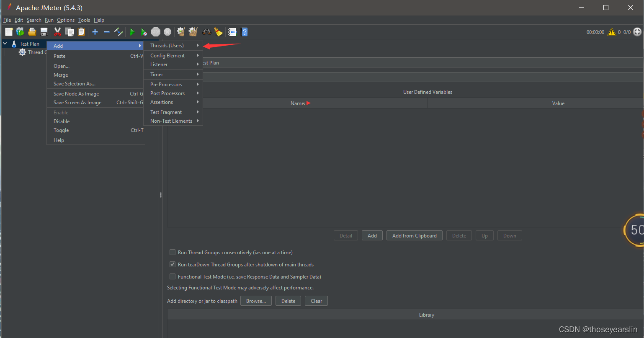Click Start no pauses icon
This screenshot has height=338, width=644.
click(x=144, y=32)
